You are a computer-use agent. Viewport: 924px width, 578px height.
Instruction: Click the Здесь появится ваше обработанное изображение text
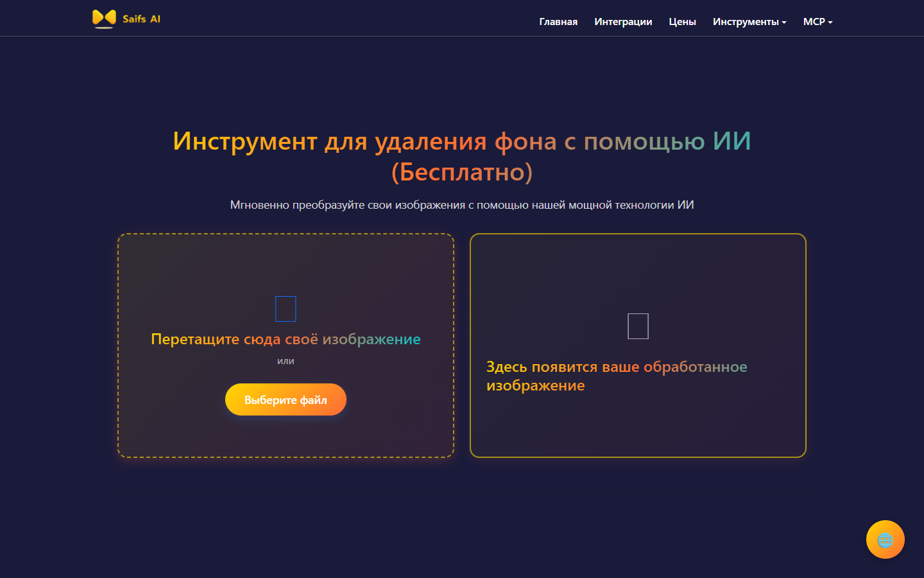pos(617,376)
